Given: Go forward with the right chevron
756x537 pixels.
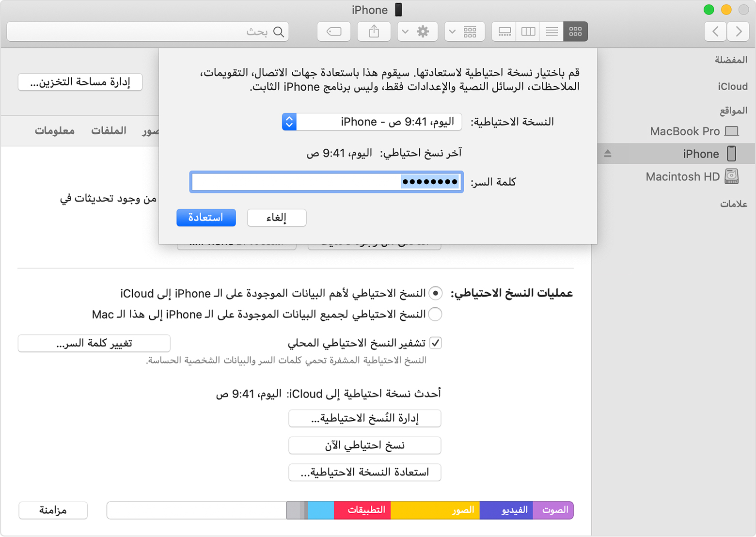Looking at the screenshot, I should 739,32.
